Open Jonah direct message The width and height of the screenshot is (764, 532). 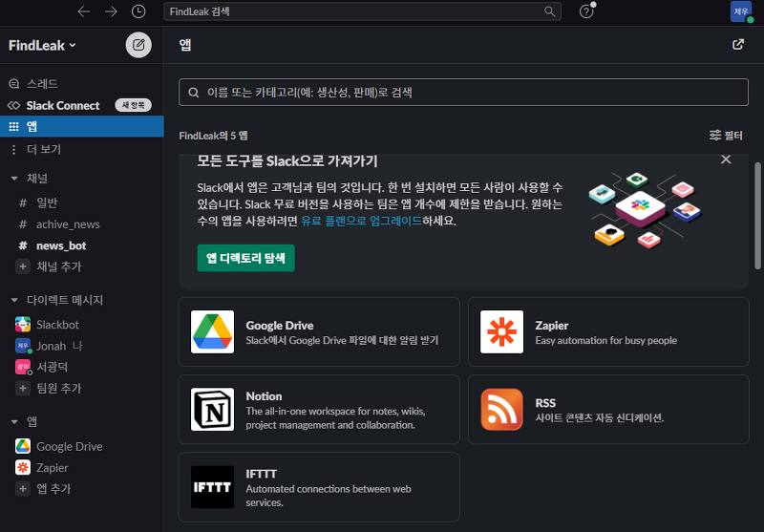point(82,346)
